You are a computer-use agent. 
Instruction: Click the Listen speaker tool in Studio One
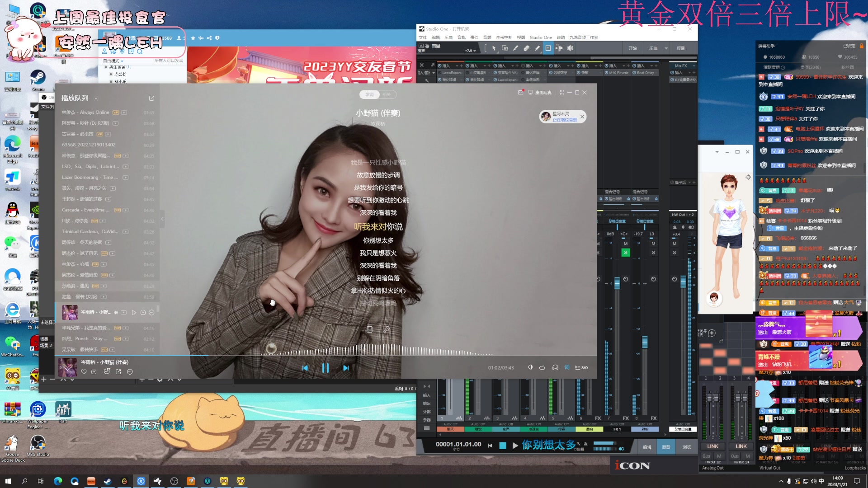[x=570, y=48]
